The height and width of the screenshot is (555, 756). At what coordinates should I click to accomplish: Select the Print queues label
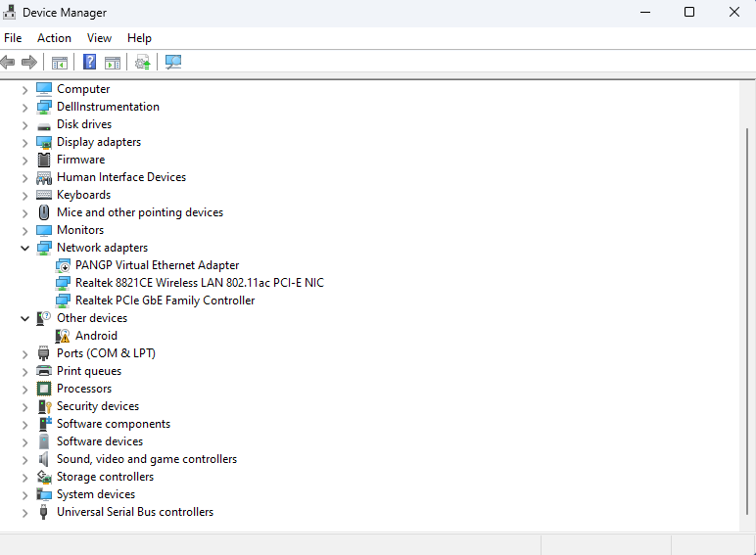pos(89,371)
